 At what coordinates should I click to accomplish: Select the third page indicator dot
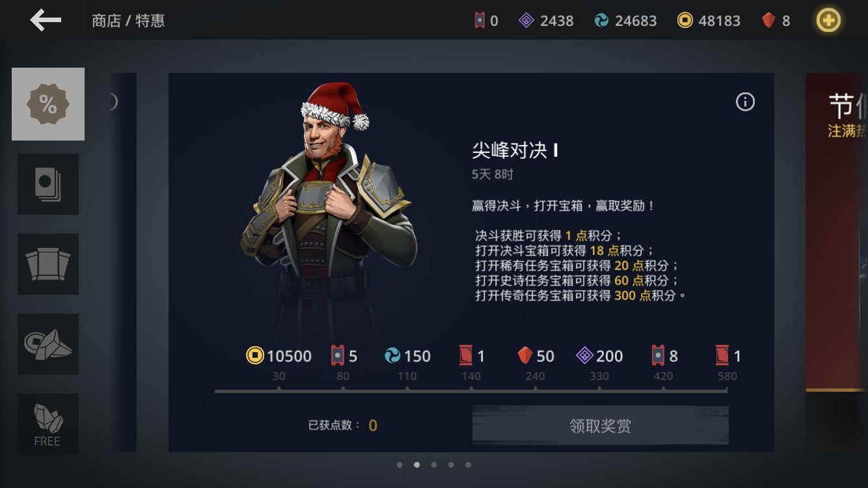point(434,465)
